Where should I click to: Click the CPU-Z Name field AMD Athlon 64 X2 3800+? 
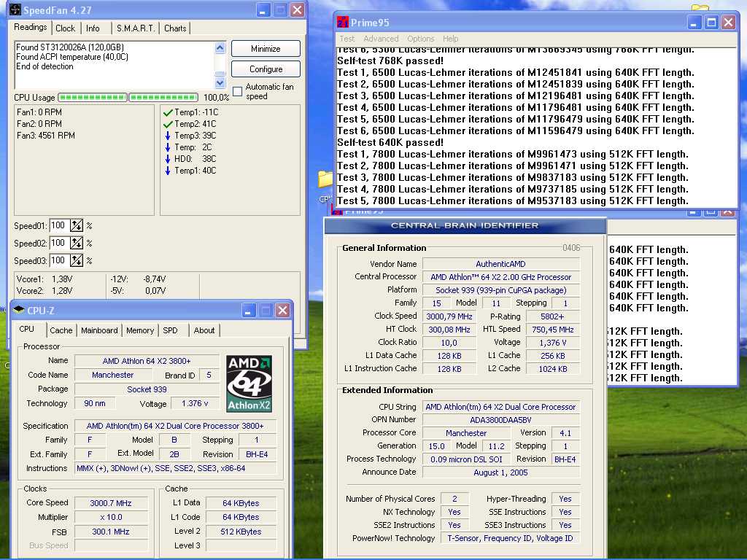coord(147,361)
